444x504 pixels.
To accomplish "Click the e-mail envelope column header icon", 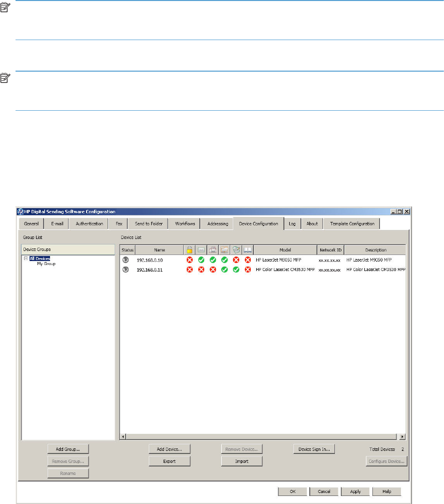I will (201, 250).
